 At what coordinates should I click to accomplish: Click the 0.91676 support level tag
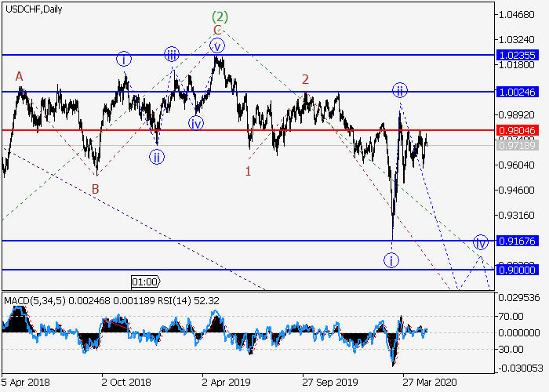[517, 241]
